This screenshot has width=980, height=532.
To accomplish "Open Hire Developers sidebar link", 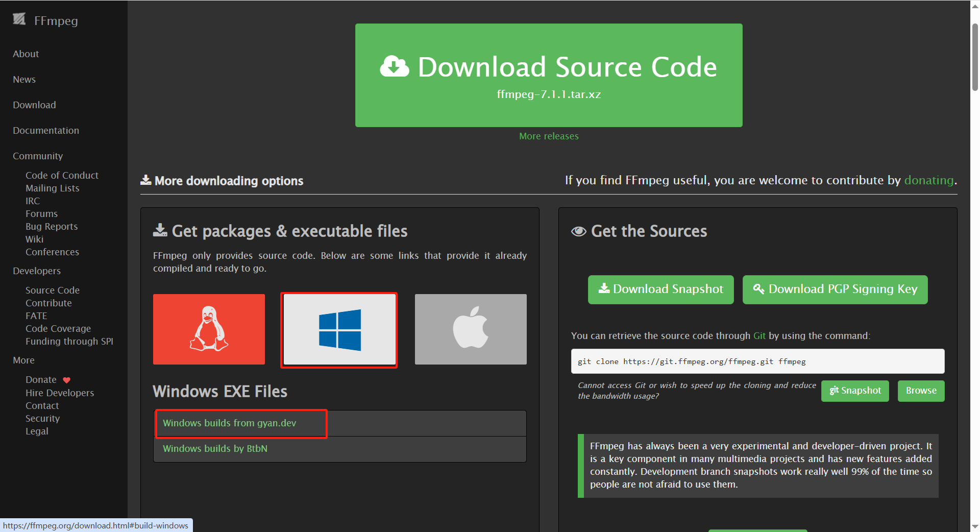I will pos(60,393).
